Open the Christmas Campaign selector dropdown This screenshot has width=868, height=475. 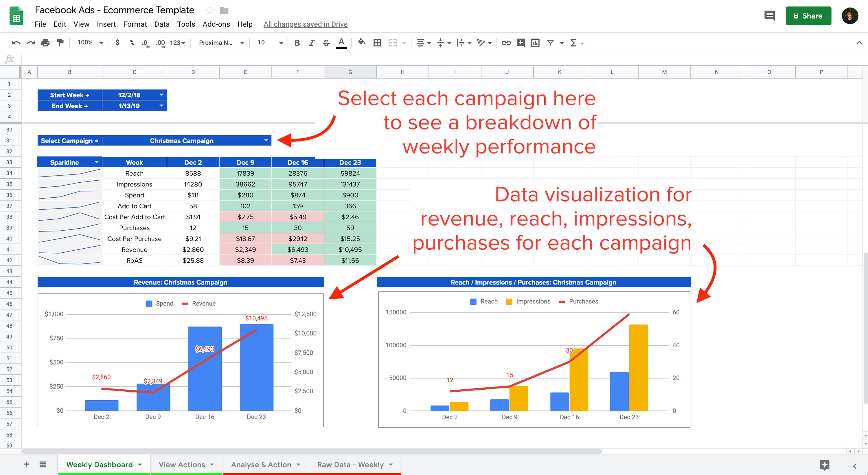tap(266, 140)
